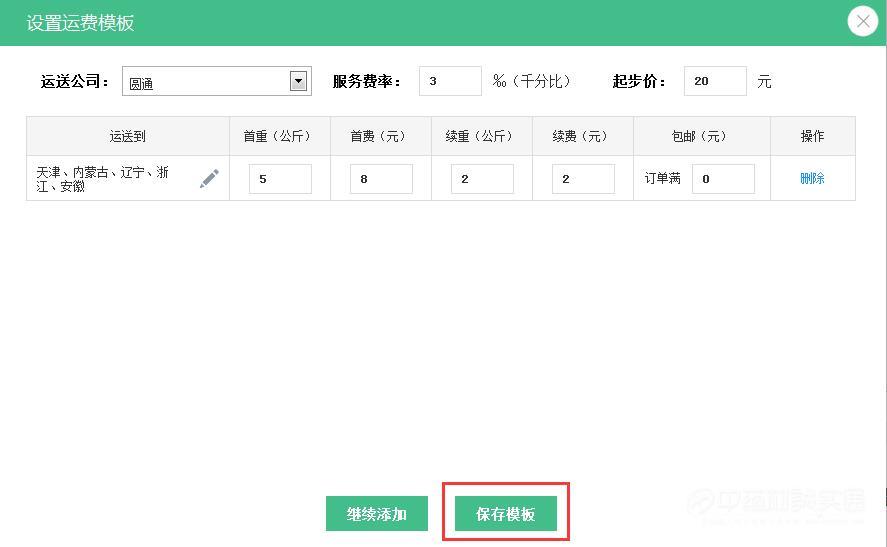Select the 首费（元）column header
The image size is (887, 547).
(x=381, y=136)
